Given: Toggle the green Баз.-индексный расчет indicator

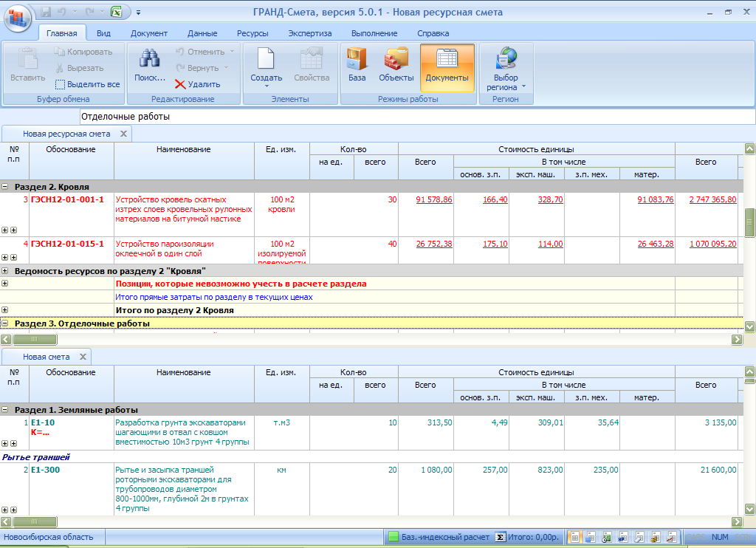Looking at the screenshot, I should 394,537.
